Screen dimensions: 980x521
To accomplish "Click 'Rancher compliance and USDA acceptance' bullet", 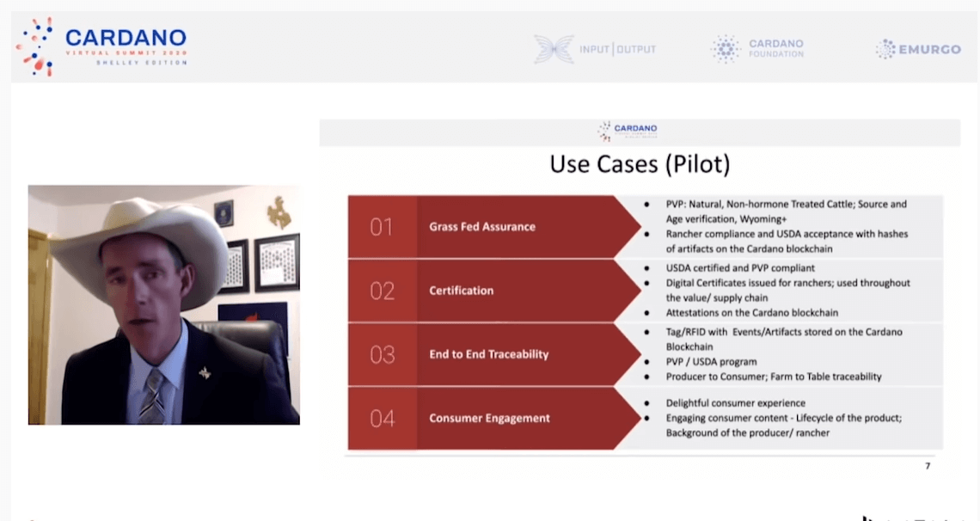I will coord(787,241).
